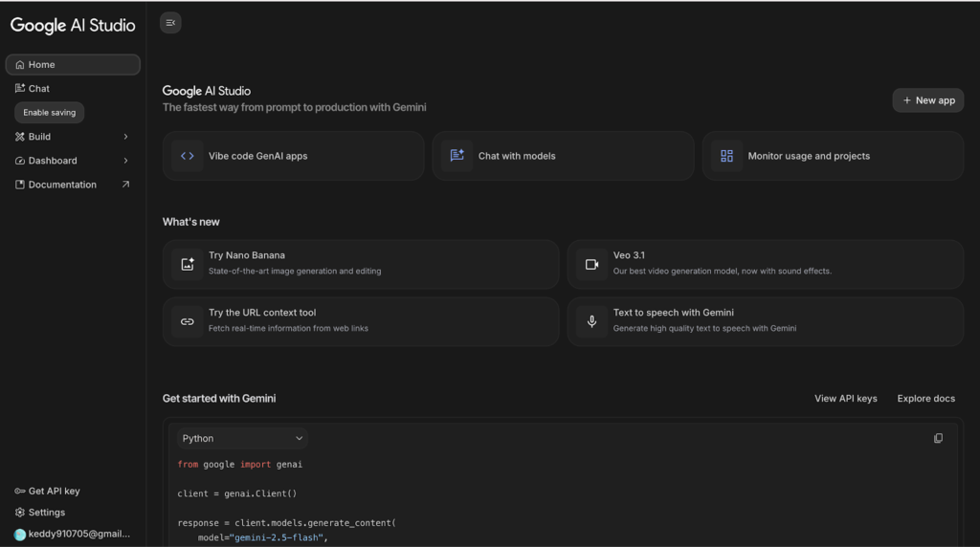Open Settings in the sidebar
This screenshot has width=980, height=547.
[46, 513]
